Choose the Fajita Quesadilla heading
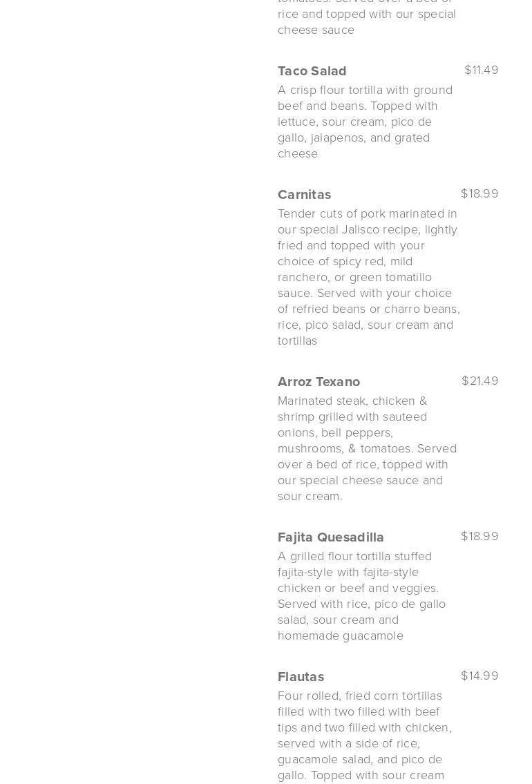Image resolution: width=532 pixels, height=784 pixels. point(330,537)
